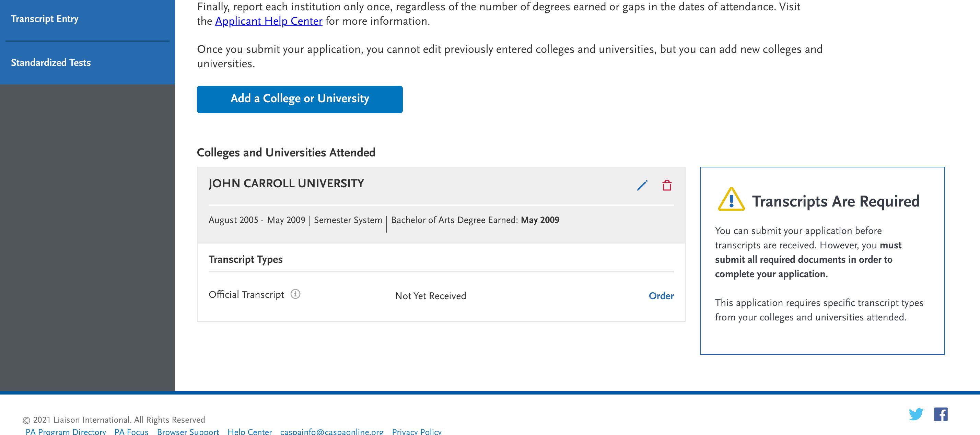The height and width of the screenshot is (435, 980).
Task: Open the Facebook icon in footer
Action: [941, 414]
